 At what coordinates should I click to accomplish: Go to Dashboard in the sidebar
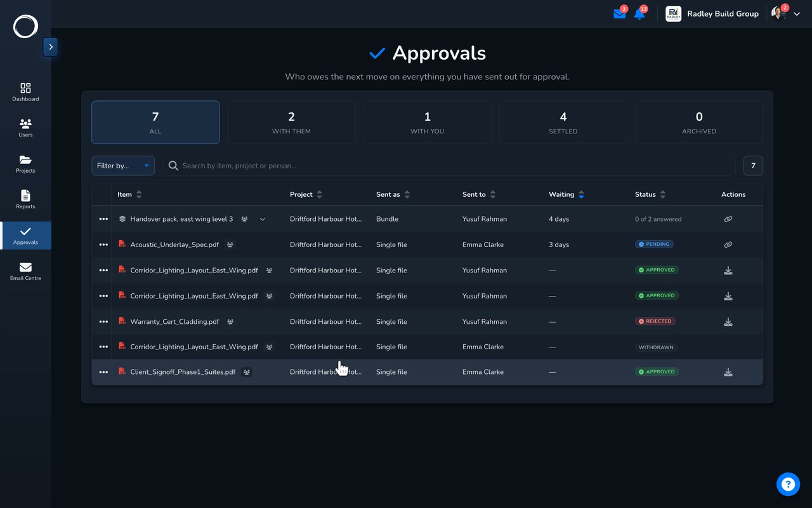point(25,92)
